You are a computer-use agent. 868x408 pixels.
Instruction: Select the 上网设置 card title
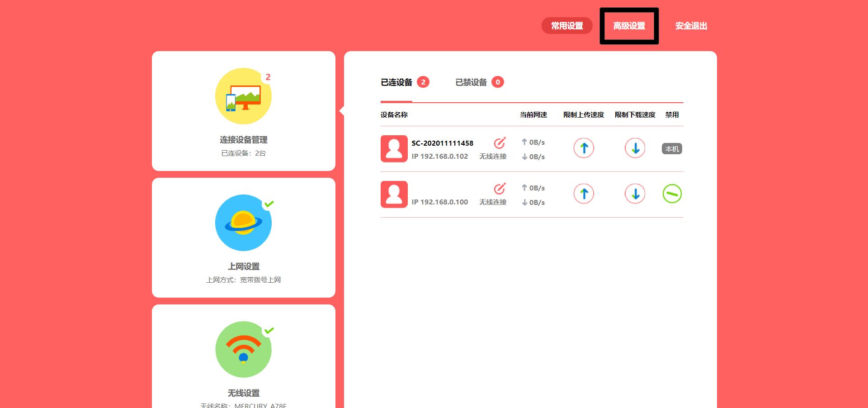click(243, 266)
